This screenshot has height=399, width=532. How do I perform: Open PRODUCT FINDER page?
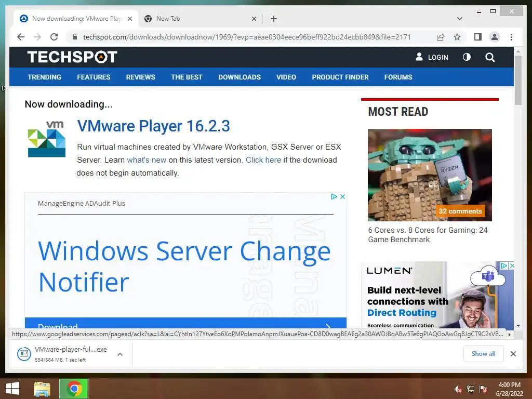tap(340, 77)
